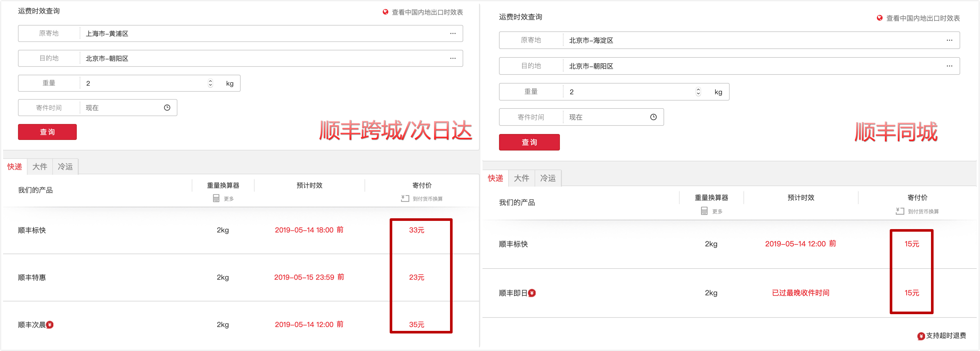Select the 顺丰特惠 product row
This screenshot has height=351, width=980.
click(241, 278)
